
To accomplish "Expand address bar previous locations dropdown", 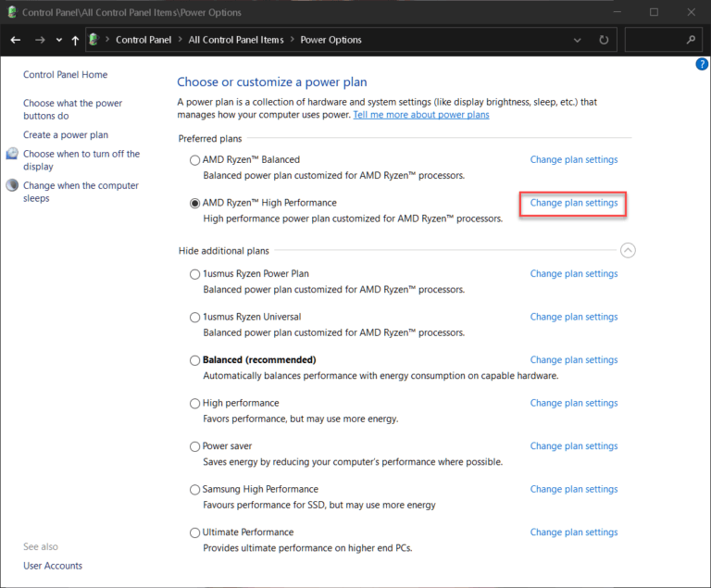I will [578, 40].
